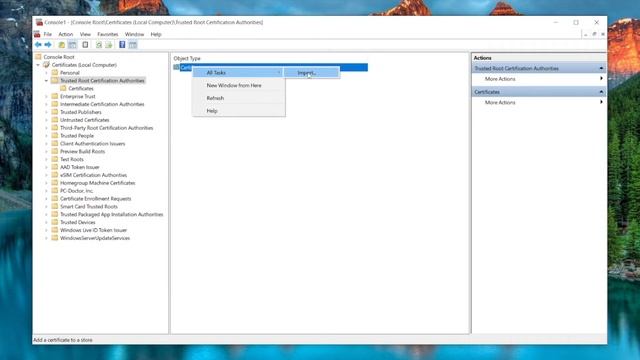Collapse the Certificates (Local Computer) tree node
Image resolution: width=640 pixels, height=360 pixels.
click(x=38, y=65)
